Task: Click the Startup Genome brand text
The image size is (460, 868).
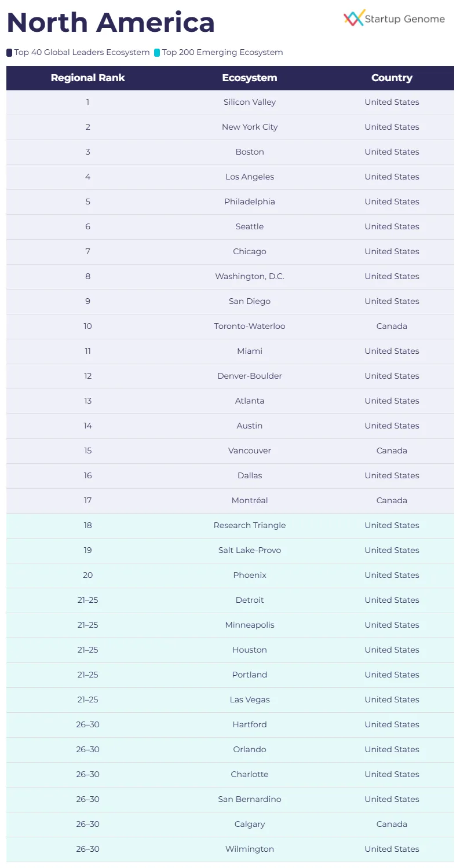Action: click(405, 19)
